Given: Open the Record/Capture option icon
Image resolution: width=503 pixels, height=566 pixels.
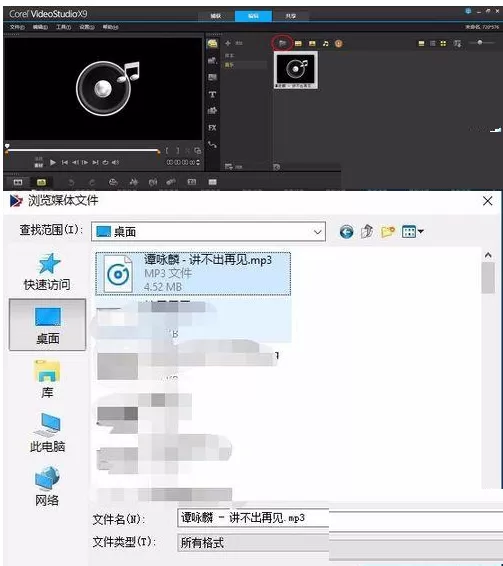Looking at the screenshot, I should point(113,182).
